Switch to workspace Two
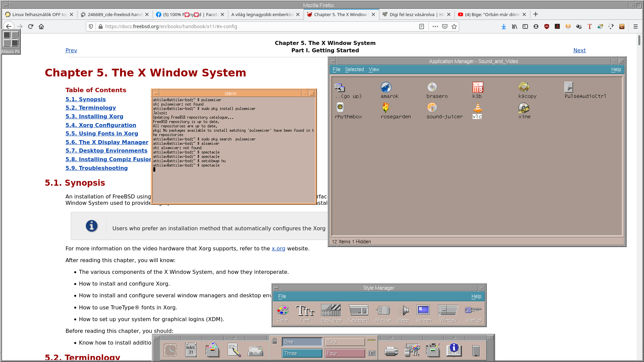Viewport: 644px width, 362px height. (345, 342)
